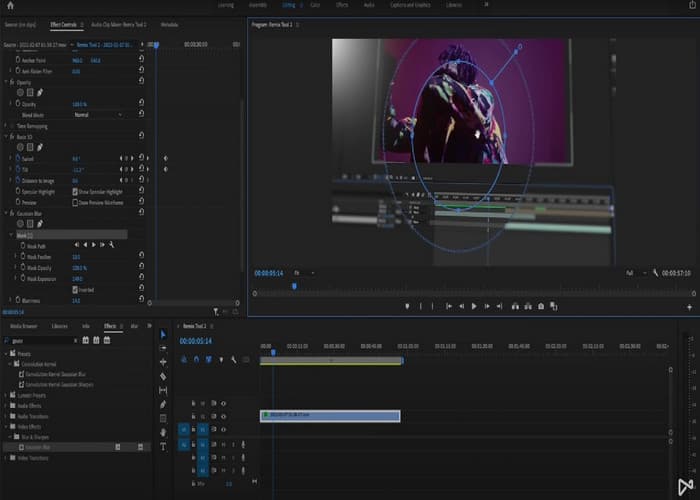Open Full playback resolution dropdown
This screenshot has height=500, width=700.
636,273
